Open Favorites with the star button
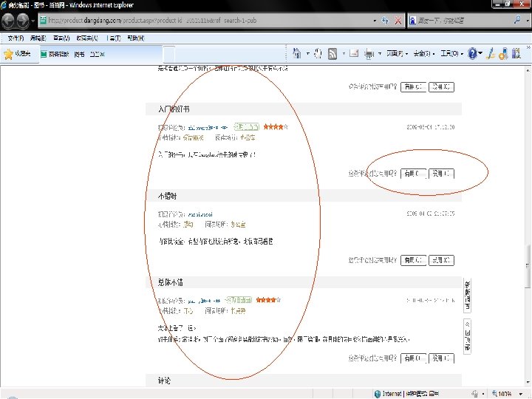This screenshot has height=399, width=532. [17, 54]
